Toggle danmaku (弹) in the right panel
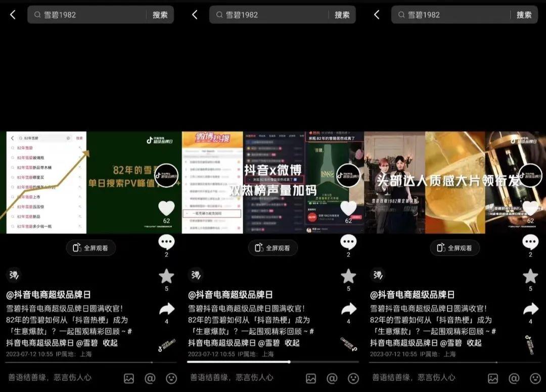This screenshot has height=392, width=546. coord(377,275)
